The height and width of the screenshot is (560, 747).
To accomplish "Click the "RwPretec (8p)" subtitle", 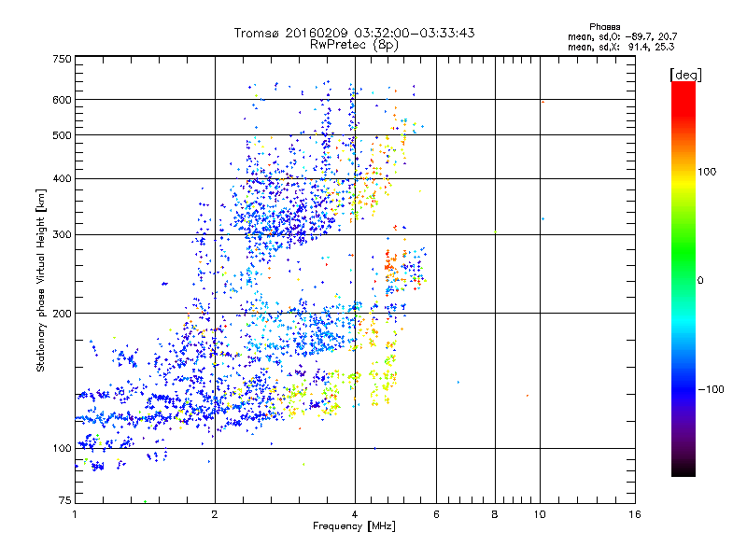I will (354, 45).
